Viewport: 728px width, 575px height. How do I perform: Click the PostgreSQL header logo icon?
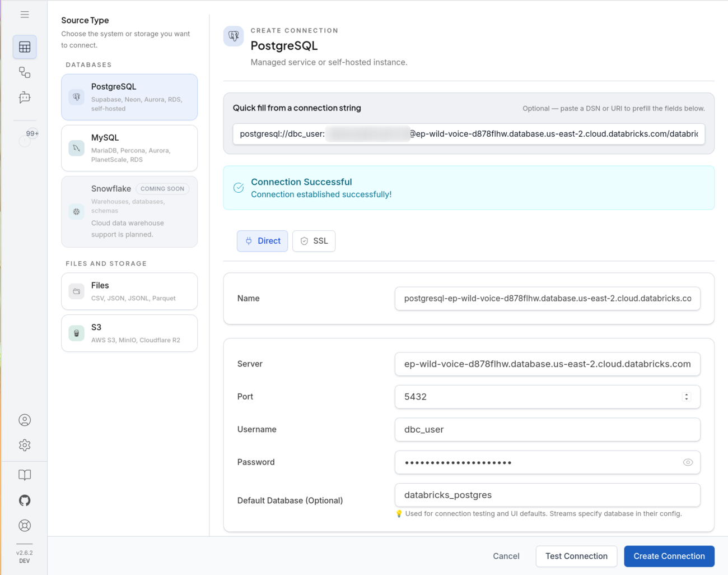click(x=234, y=36)
